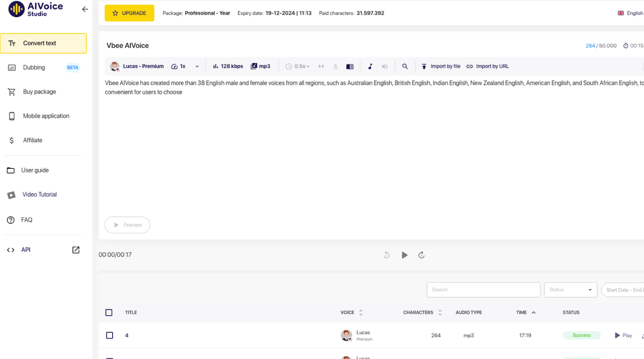Go to Buy package in sidebar
The height and width of the screenshot is (359, 644).
pos(39,92)
